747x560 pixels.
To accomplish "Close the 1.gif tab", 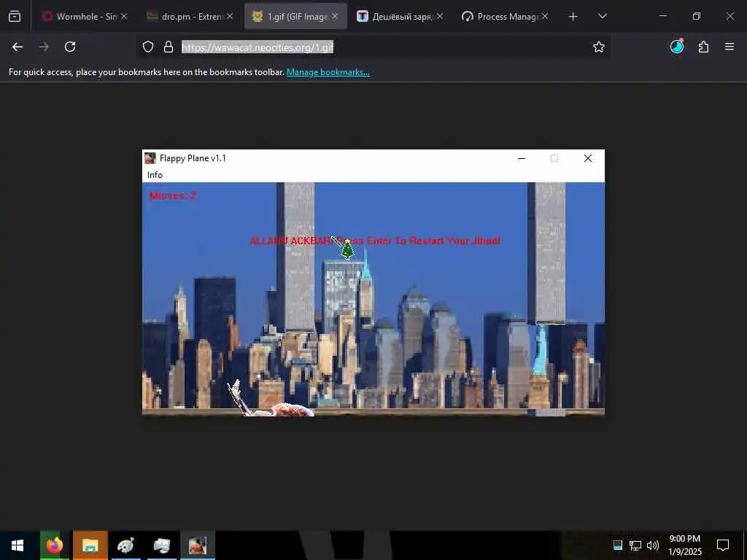I will 335,16.
